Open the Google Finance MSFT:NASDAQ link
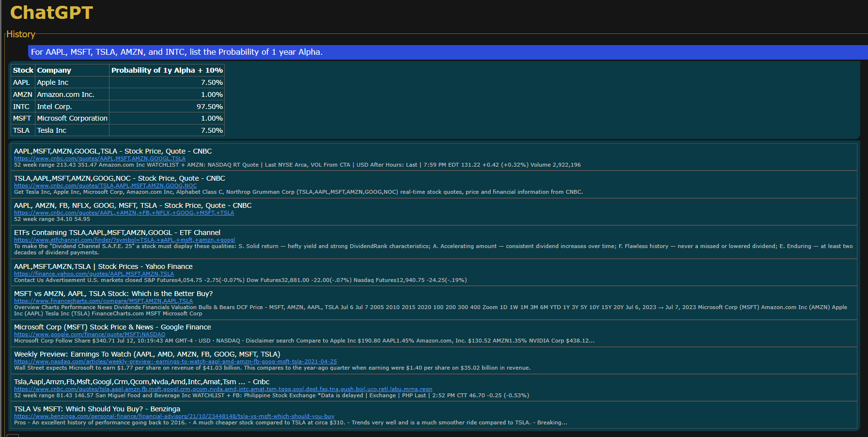 89,334
